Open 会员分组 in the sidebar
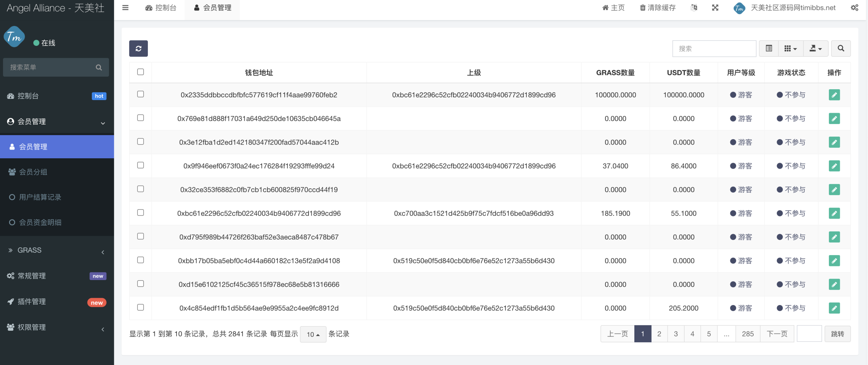 point(33,172)
